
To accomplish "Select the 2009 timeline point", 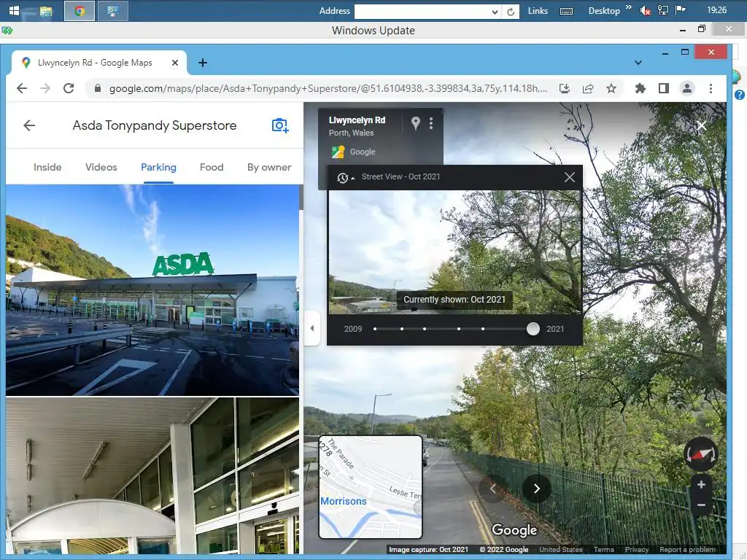I will [375, 329].
